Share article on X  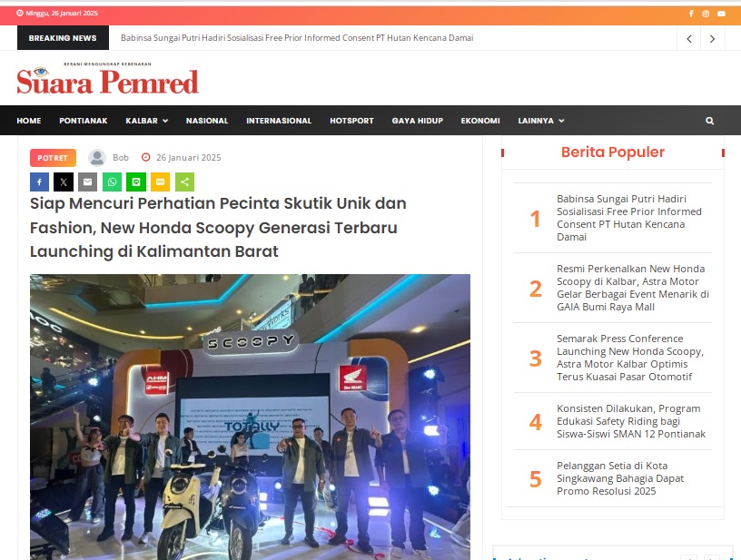point(64,182)
